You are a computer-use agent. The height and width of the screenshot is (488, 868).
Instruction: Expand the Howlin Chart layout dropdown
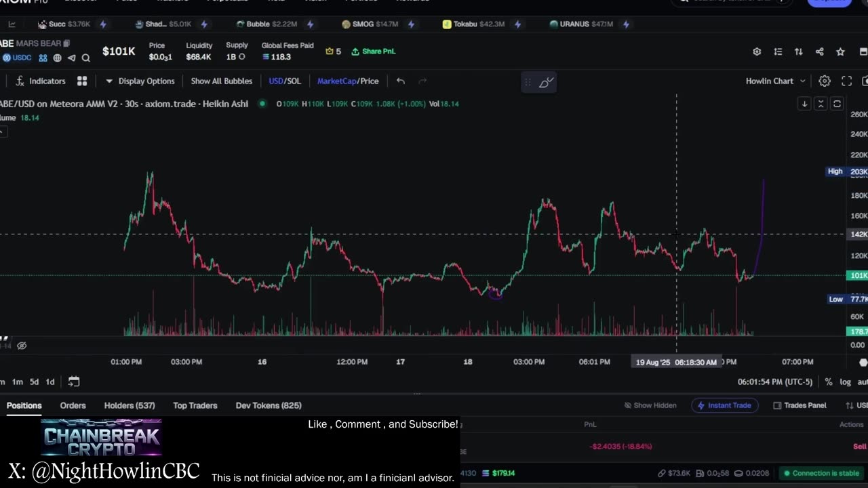776,81
